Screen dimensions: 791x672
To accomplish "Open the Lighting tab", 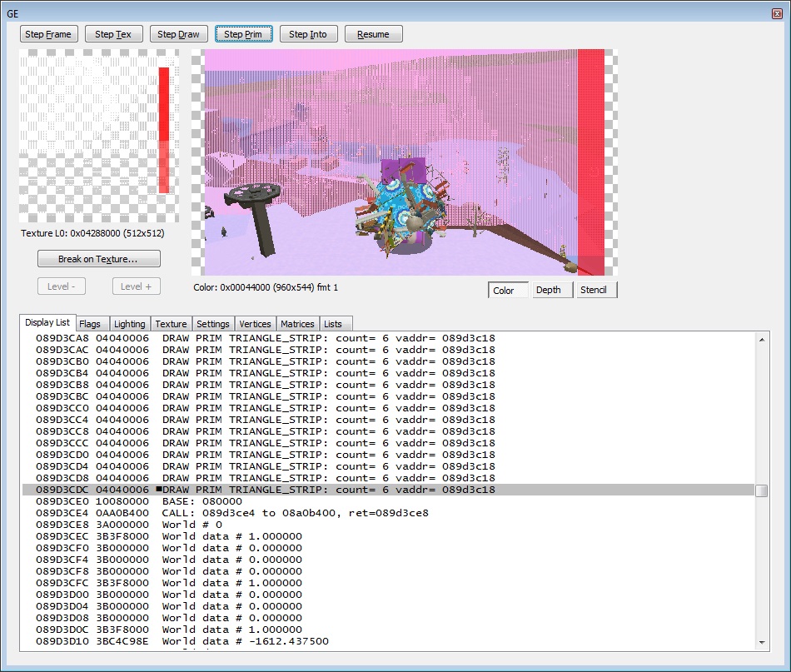I will coord(129,324).
